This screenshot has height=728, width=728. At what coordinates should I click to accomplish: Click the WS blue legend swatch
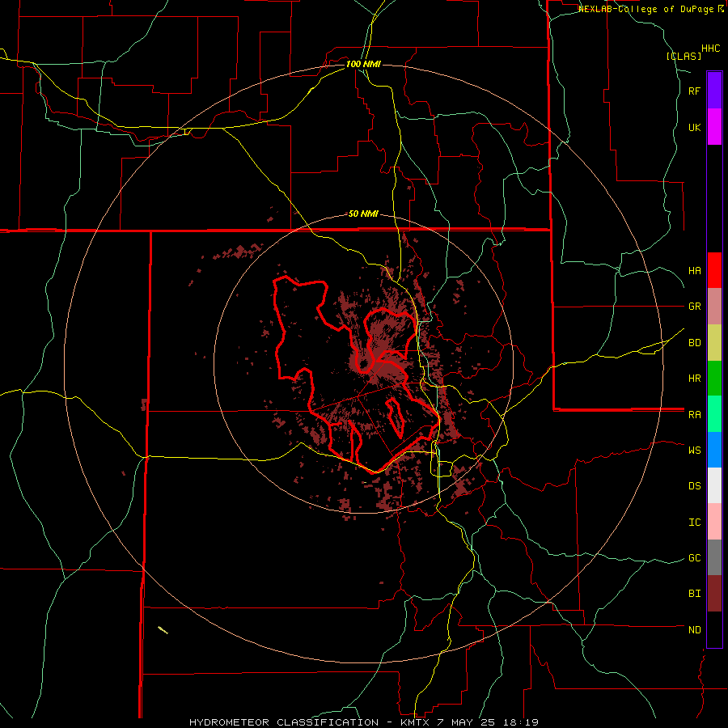(714, 450)
